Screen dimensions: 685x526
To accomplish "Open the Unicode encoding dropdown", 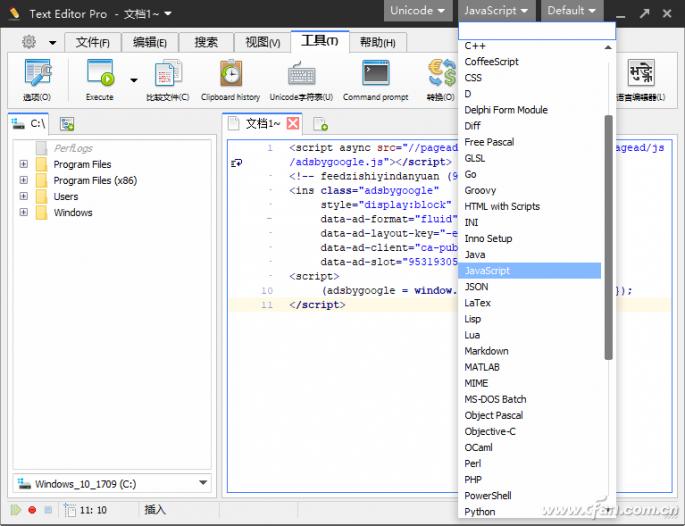I will (418, 11).
